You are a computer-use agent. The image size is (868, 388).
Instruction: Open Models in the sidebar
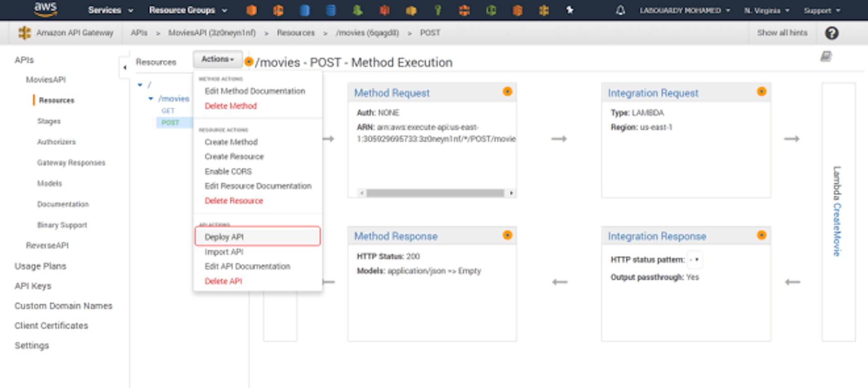click(49, 183)
